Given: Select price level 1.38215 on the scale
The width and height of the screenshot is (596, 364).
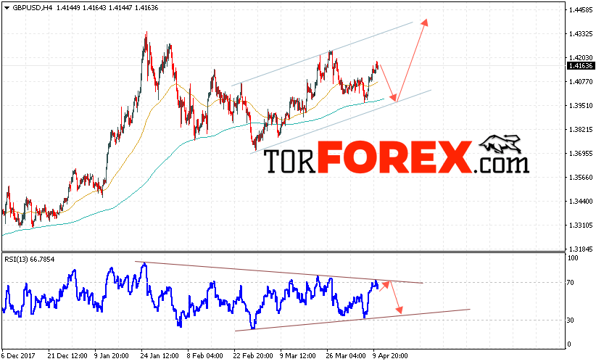Looking at the screenshot, I should [x=581, y=130].
